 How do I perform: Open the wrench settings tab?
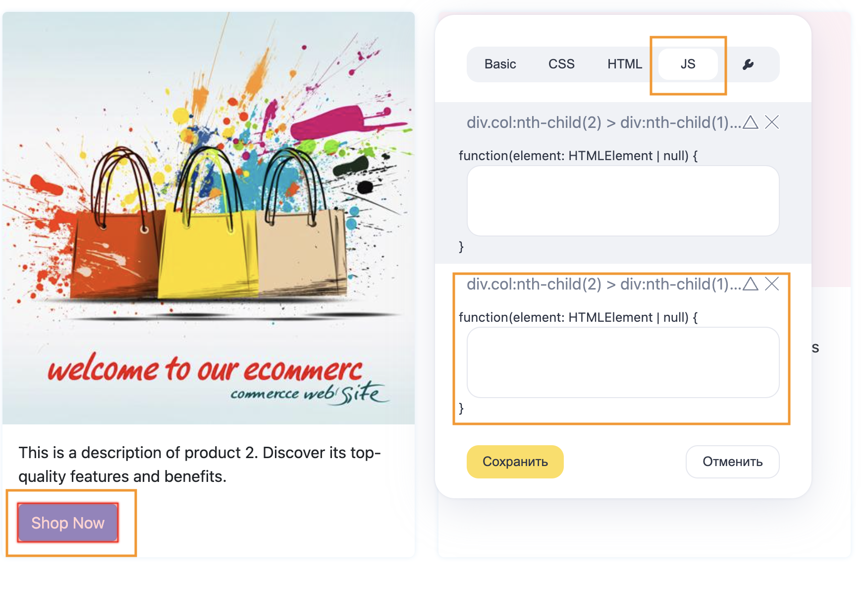pos(748,64)
